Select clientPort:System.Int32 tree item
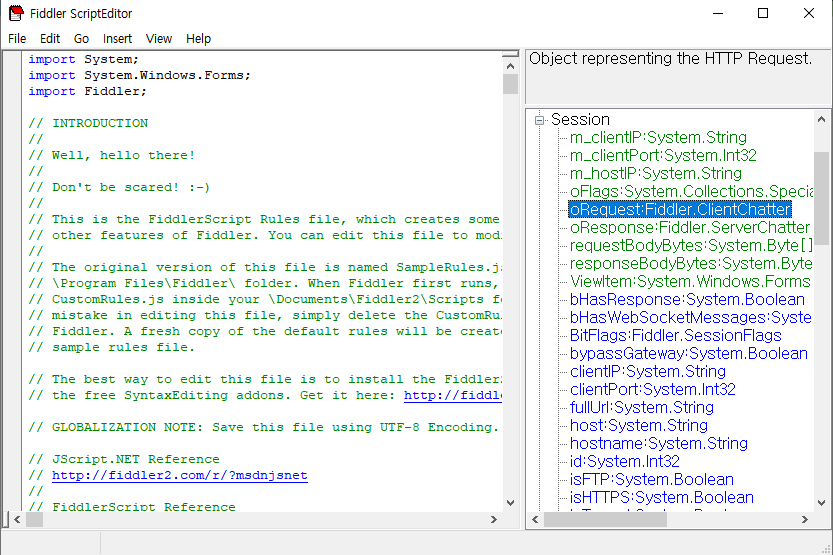The image size is (833, 555). click(x=652, y=390)
